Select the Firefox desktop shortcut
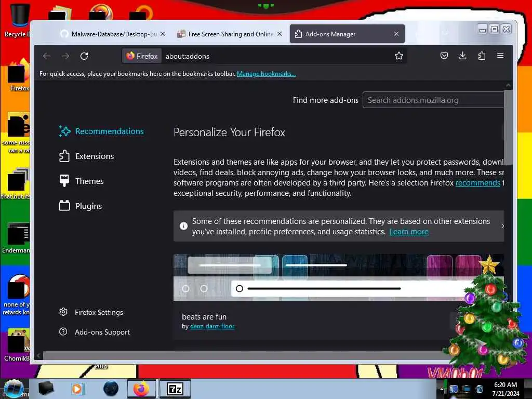 tap(18, 75)
